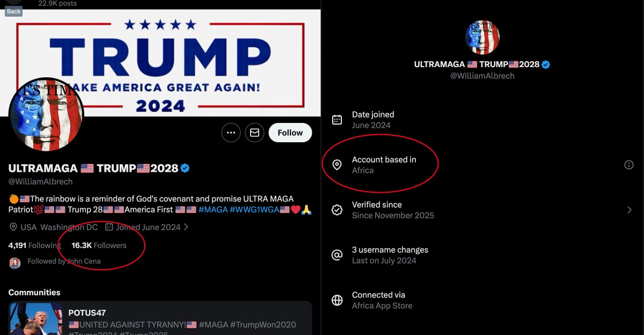The width and height of the screenshot is (644, 335).
Task: Click the blue verified badge beside ULTRAMAGA name
Action: pyautogui.click(x=184, y=167)
